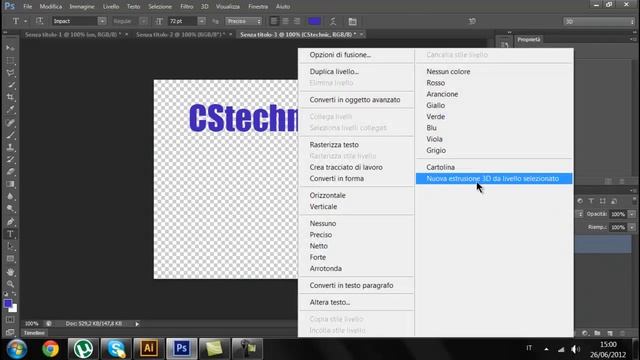This screenshot has width=640, height=360.
Task: Select the Dodge tool
Action: point(10,209)
